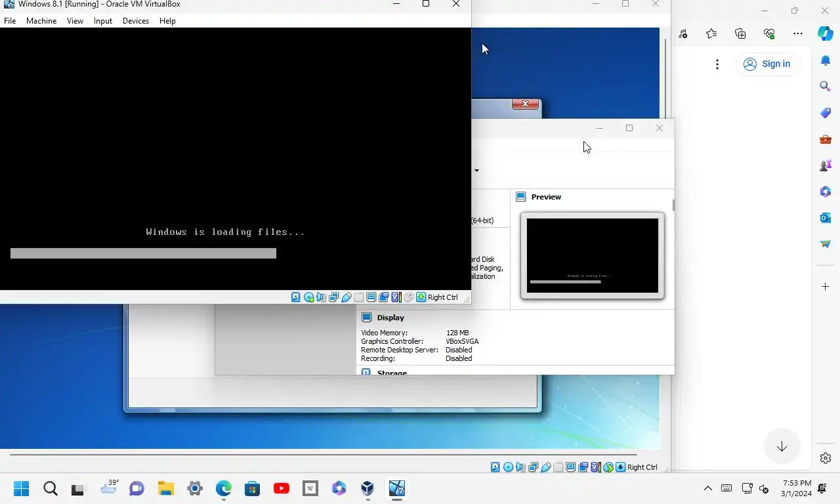Click recording indicator in Windows 8.1 VM status bar
This screenshot has height=504, width=840.
click(x=384, y=297)
